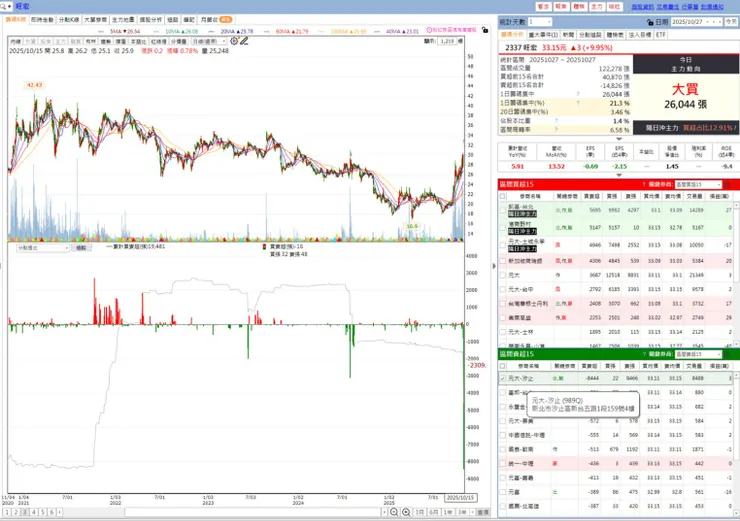This screenshot has height=521, width=740.
Task: Click the next-day arrow beside the date field
Action: [x=720, y=22]
